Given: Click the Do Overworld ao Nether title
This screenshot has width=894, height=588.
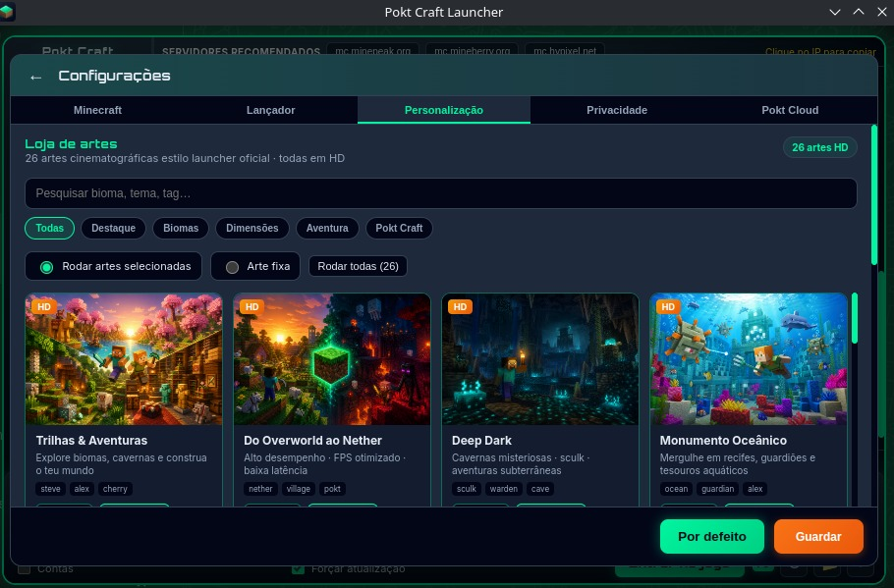Looking at the screenshot, I should pos(312,441).
